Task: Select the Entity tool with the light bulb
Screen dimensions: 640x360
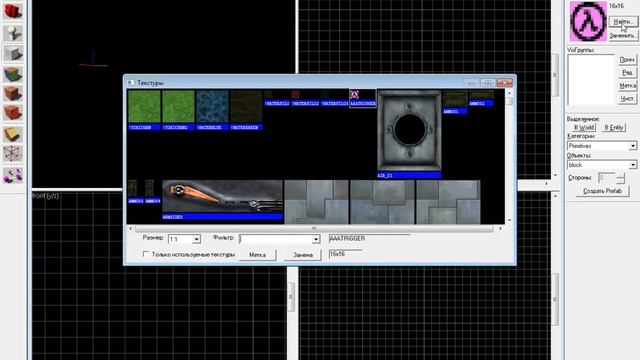Action: (x=13, y=33)
